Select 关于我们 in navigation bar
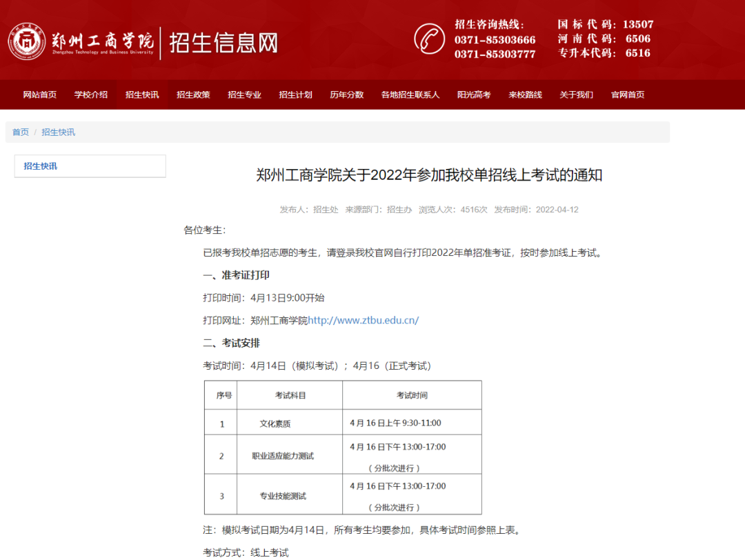745x560 pixels. pyautogui.click(x=576, y=94)
